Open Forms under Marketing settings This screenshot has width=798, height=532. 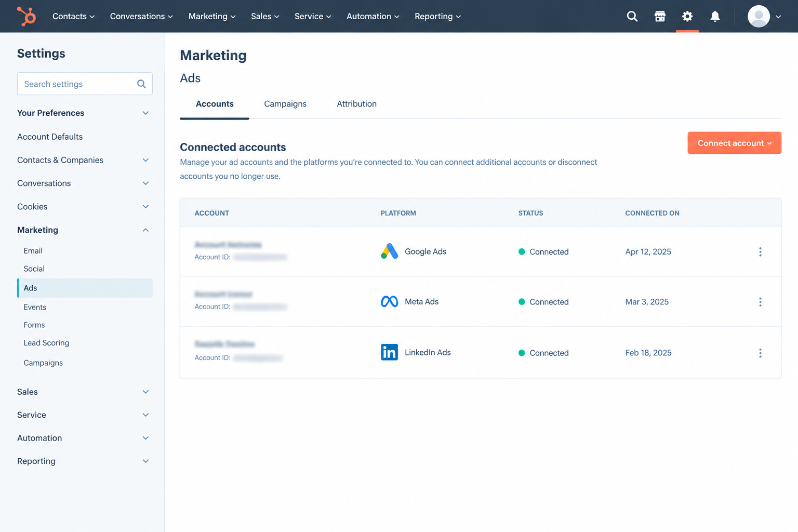pos(34,325)
